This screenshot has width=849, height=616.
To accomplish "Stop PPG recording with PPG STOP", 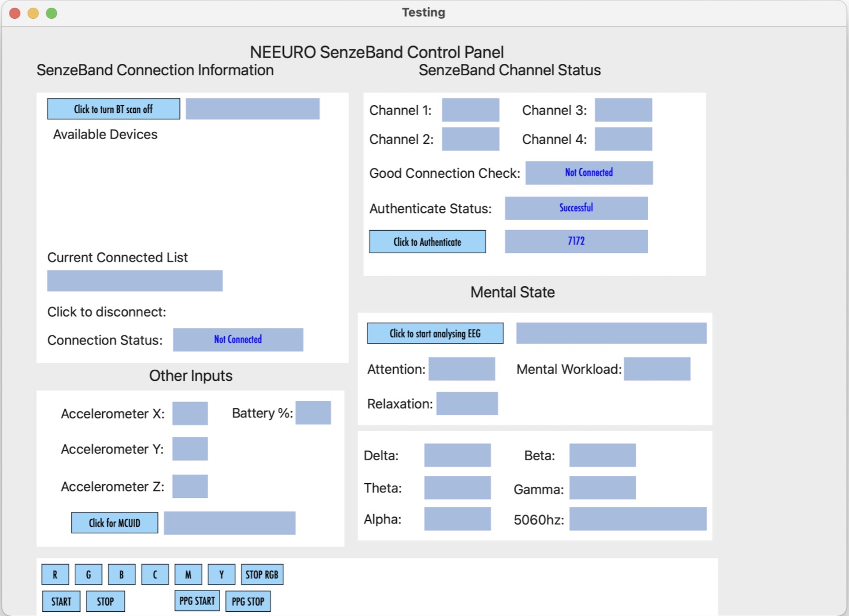I will pyautogui.click(x=248, y=601).
